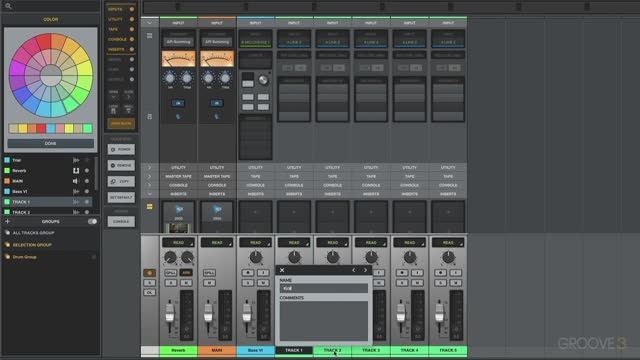The width and height of the screenshot is (640, 360).
Task: Click the Reverb channel volume fader
Action: (170, 313)
